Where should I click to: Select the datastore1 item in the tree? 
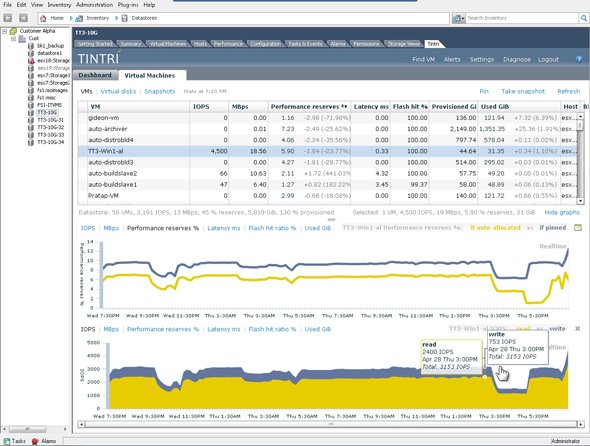(49, 53)
